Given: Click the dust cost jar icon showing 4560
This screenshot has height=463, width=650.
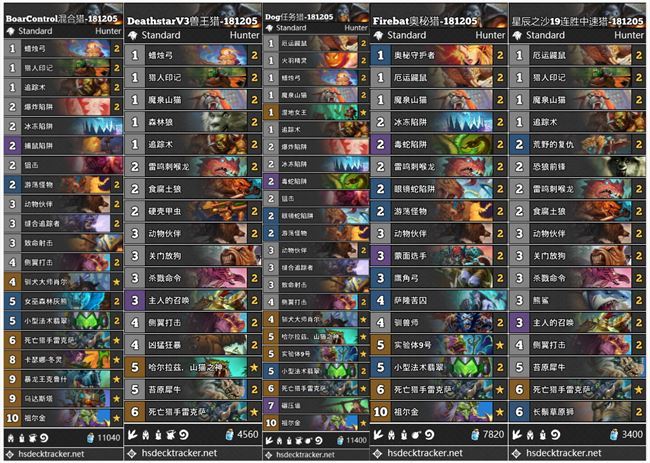Looking at the screenshot, I should click(x=230, y=435).
